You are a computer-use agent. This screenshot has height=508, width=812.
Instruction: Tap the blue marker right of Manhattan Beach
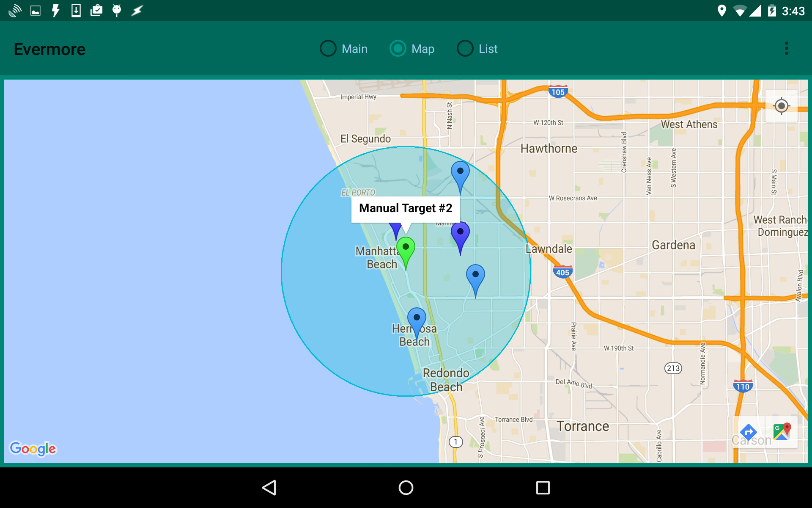click(x=460, y=234)
